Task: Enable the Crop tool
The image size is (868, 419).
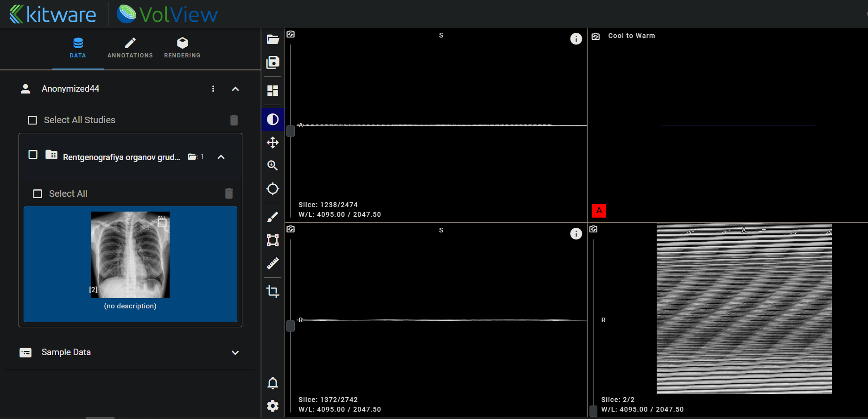Action: [x=272, y=292]
